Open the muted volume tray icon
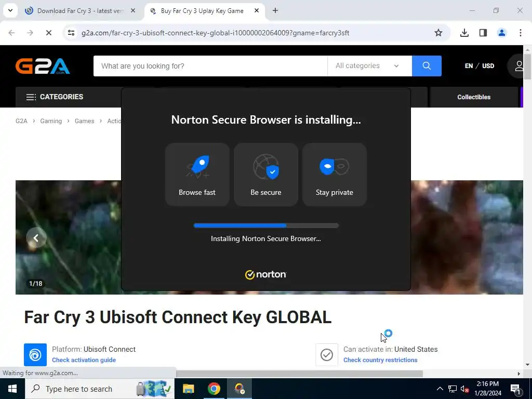The width and height of the screenshot is (532, 399). click(464, 389)
